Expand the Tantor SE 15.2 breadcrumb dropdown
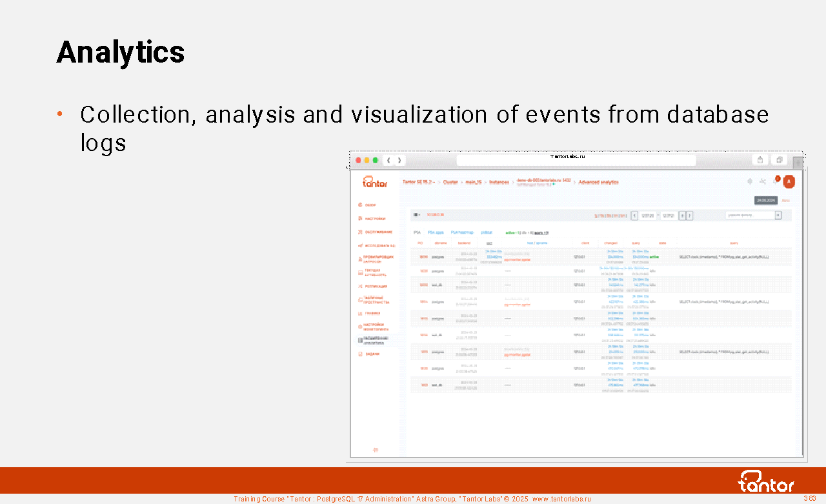This screenshot has height=504, width=826. click(x=419, y=182)
